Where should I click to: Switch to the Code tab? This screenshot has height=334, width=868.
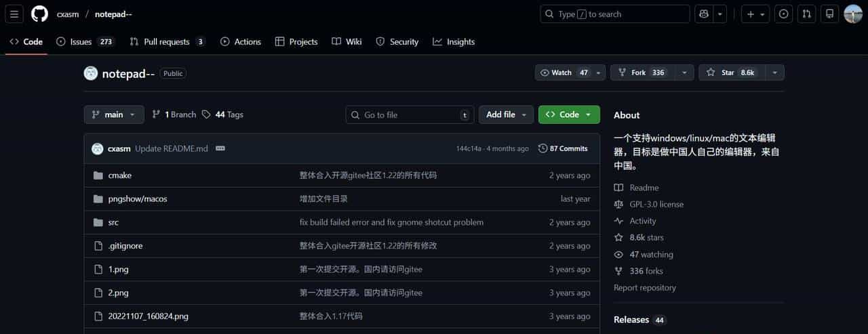(26, 42)
